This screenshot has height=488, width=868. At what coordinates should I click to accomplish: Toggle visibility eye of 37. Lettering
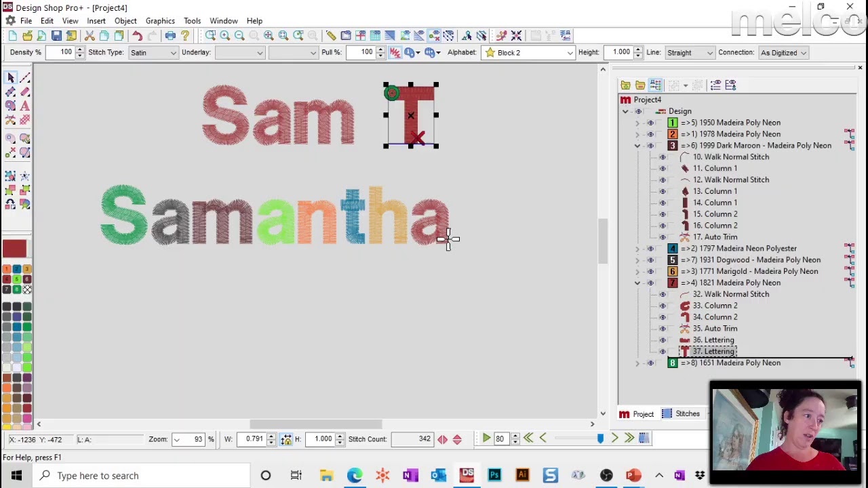pos(663,351)
